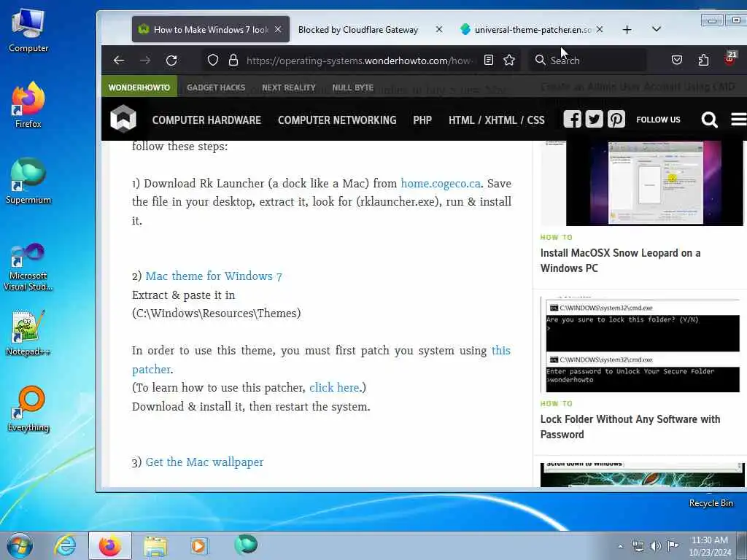
Task: Click the site padlock security icon
Action: tap(233, 60)
